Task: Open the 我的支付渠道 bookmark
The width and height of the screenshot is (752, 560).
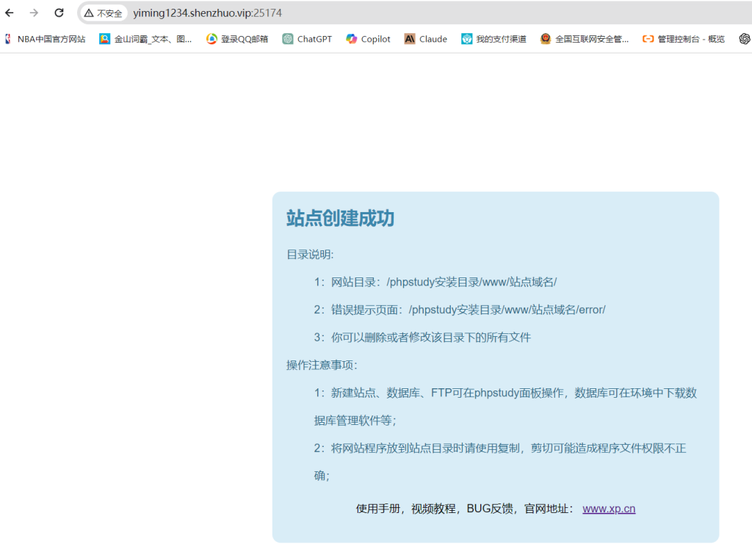Action: [x=493, y=39]
